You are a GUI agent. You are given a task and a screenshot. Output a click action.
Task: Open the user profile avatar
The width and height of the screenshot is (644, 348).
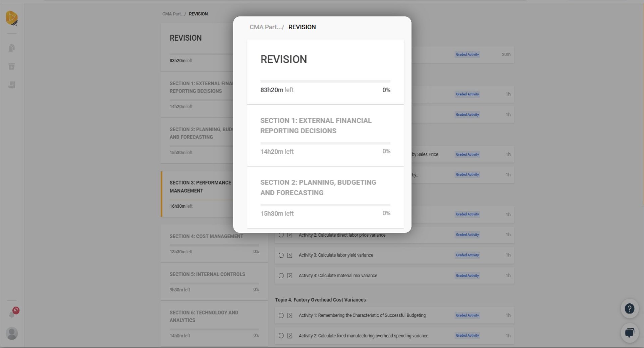pos(12,333)
